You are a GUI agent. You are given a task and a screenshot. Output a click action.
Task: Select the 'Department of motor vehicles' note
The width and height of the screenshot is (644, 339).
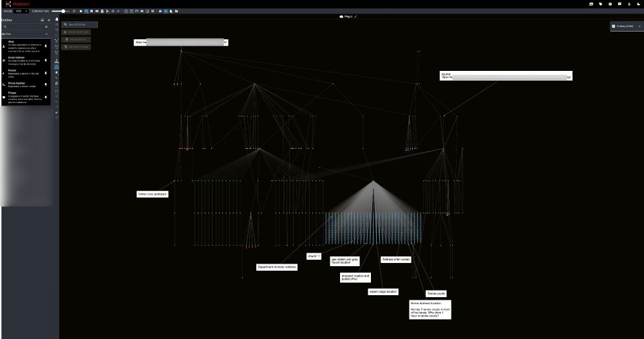pyautogui.click(x=277, y=267)
